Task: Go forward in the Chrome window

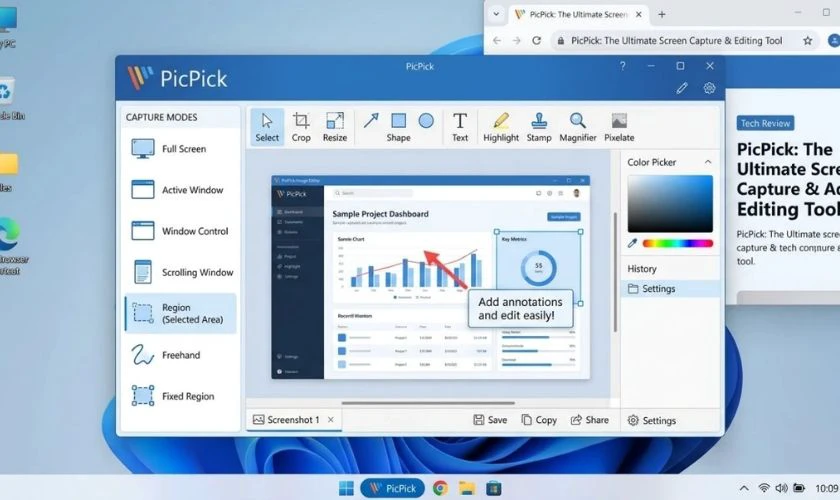Action: [x=516, y=41]
